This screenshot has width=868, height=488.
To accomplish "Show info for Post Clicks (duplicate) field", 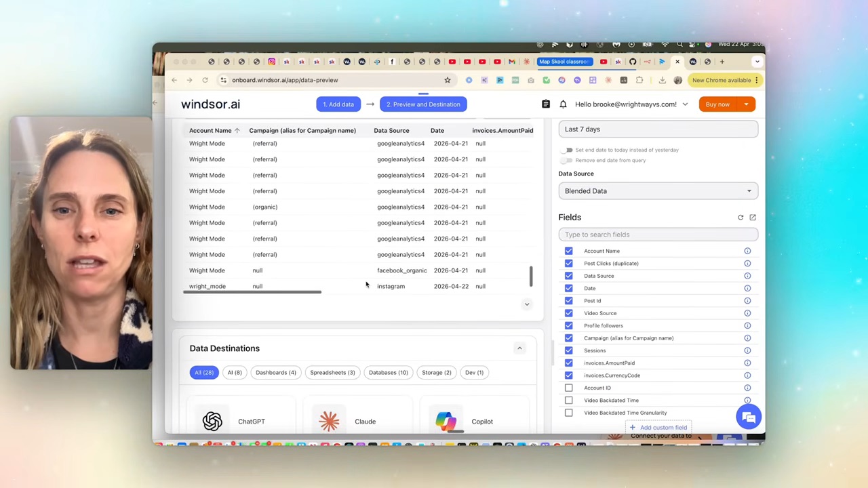I will pyautogui.click(x=747, y=264).
